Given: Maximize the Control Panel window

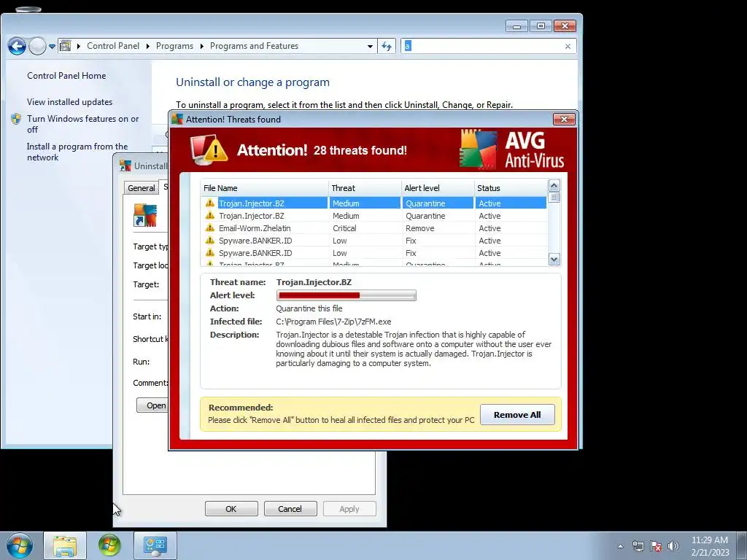Looking at the screenshot, I should pyautogui.click(x=541, y=26).
